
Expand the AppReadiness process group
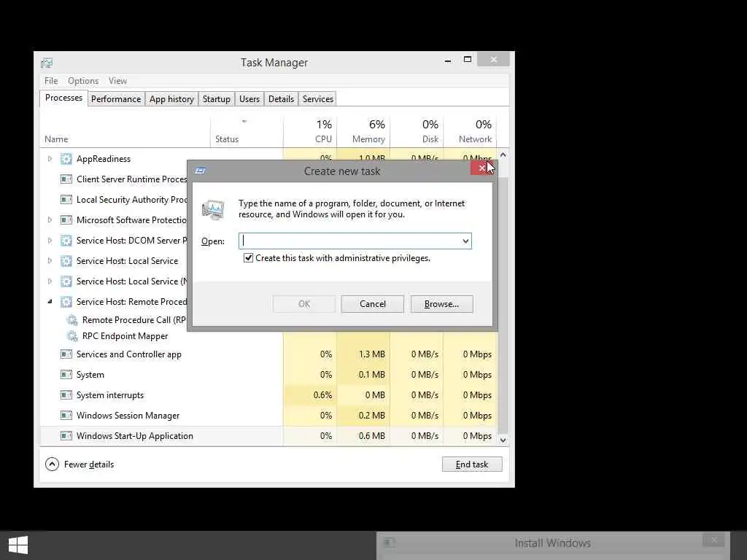(x=50, y=159)
